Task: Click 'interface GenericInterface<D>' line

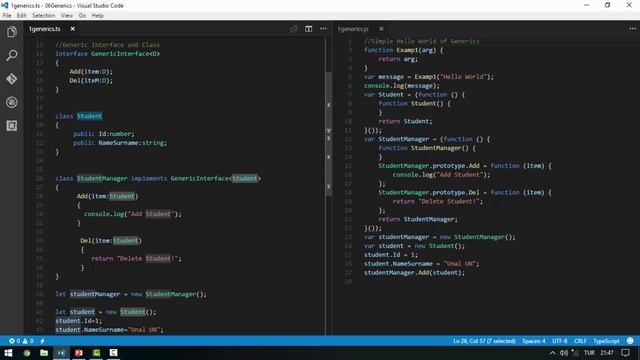Action: [x=107, y=53]
